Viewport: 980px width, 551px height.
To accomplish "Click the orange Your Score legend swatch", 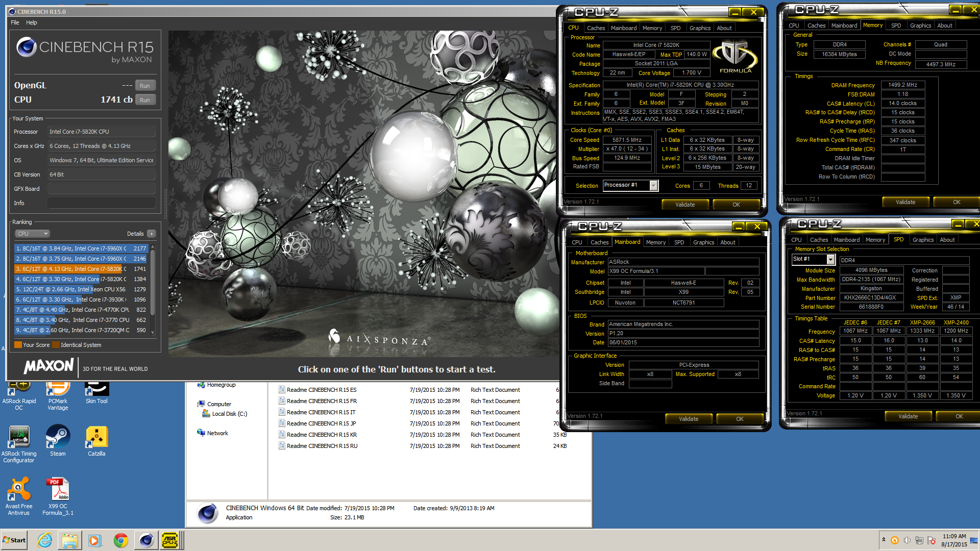I will pos(18,345).
